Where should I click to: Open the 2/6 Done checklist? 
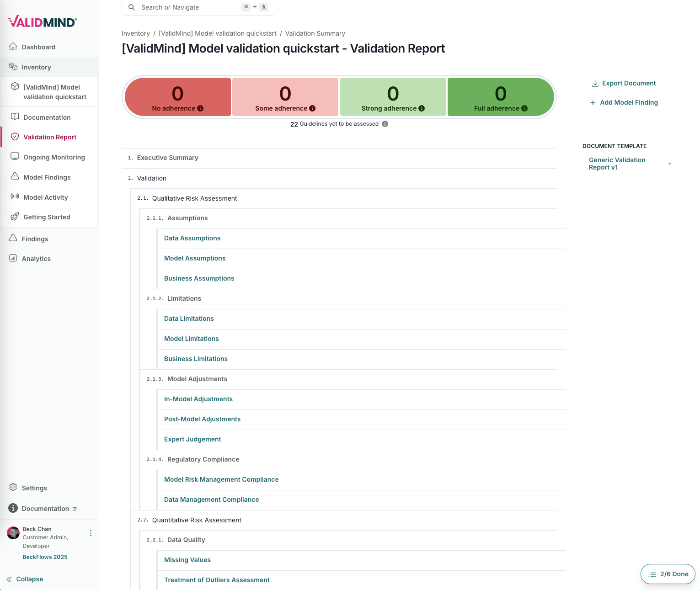pyautogui.click(x=668, y=574)
